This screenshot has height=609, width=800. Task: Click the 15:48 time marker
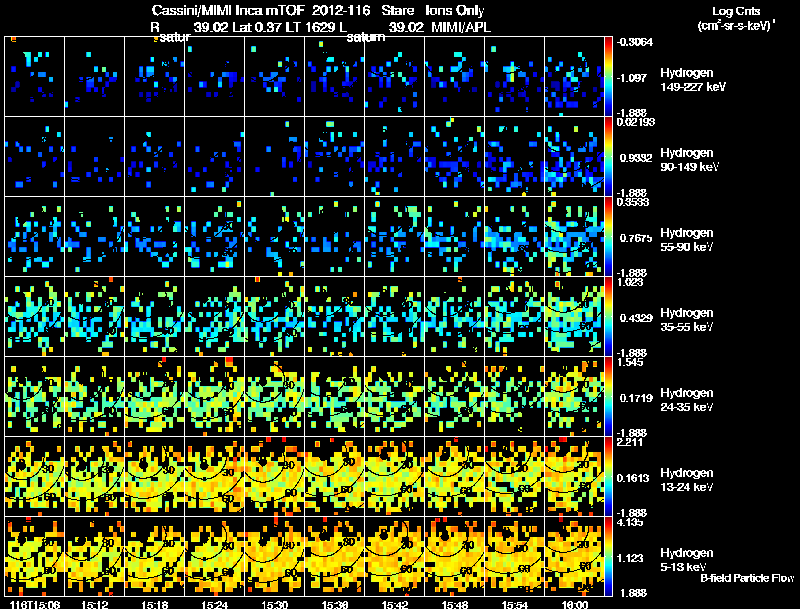point(455,604)
